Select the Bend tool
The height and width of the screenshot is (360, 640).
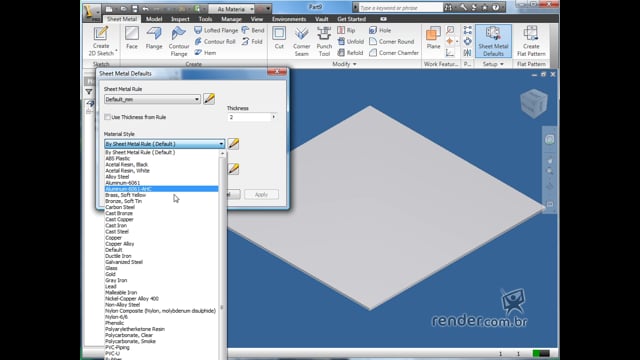[x=253, y=30]
